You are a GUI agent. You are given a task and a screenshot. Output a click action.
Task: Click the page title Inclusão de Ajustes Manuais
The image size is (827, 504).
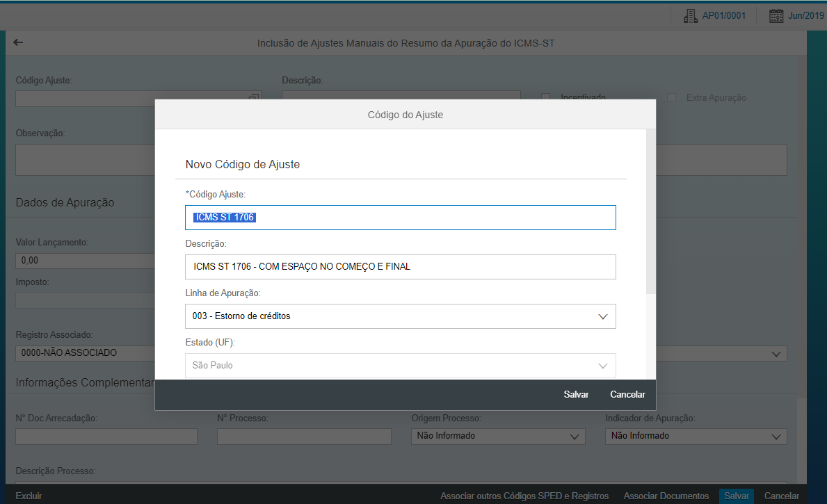point(406,43)
